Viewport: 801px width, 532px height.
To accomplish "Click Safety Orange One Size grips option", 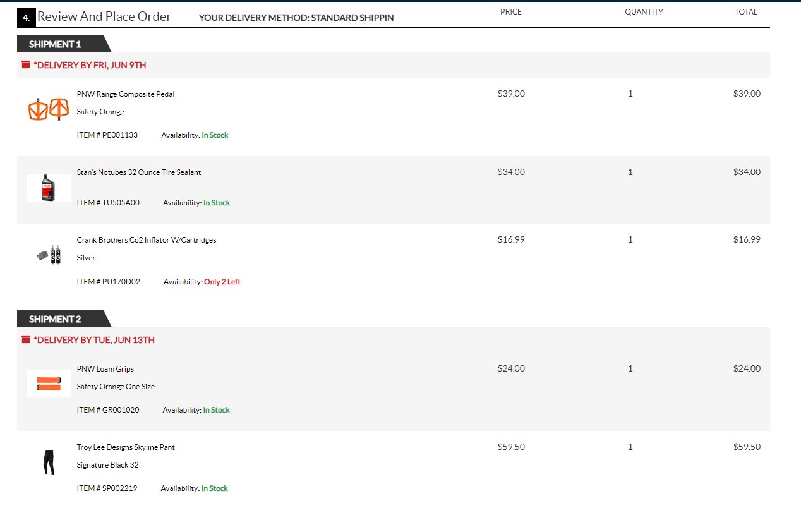I will tap(116, 387).
